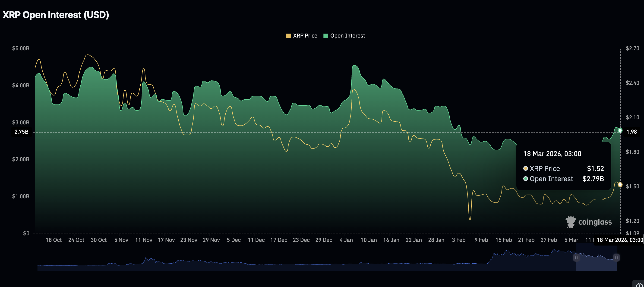Click the right range handle of zoom slider

point(616,258)
